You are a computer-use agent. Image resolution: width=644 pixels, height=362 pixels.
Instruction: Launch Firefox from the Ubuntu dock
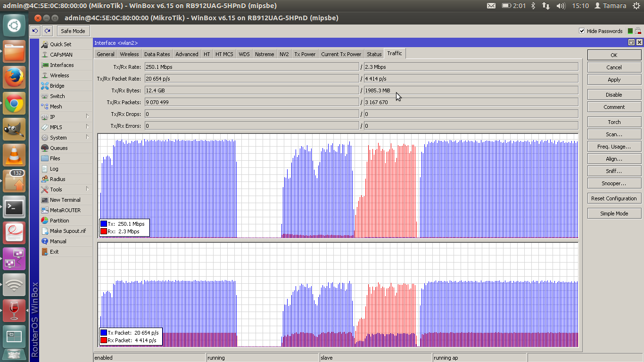click(14, 77)
